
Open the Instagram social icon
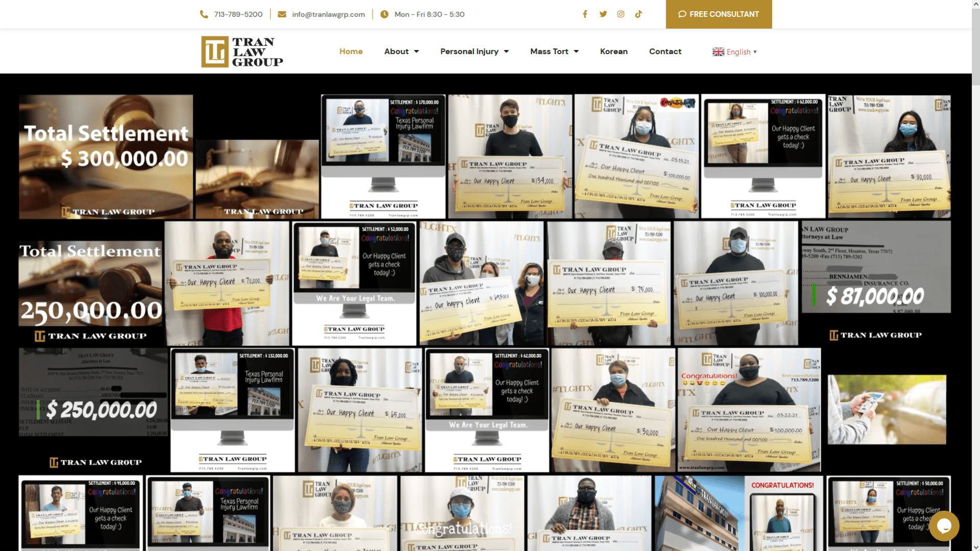[x=621, y=14]
